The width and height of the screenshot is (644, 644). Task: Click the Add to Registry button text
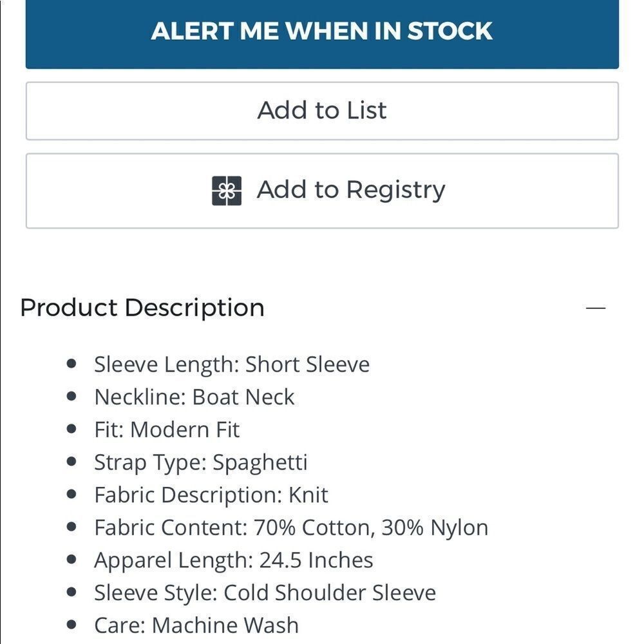(351, 190)
